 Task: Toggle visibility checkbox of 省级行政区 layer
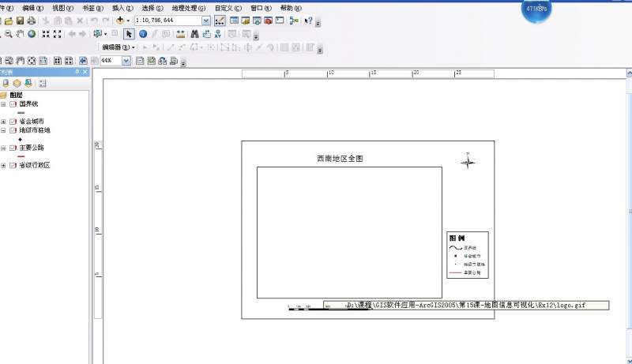(13, 166)
